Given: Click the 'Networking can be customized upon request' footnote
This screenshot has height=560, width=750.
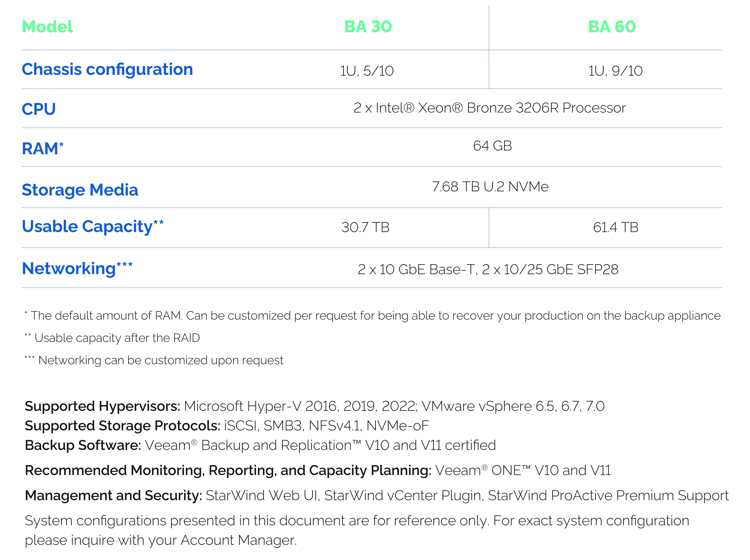Looking at the screenshot, I should [154, 360].
